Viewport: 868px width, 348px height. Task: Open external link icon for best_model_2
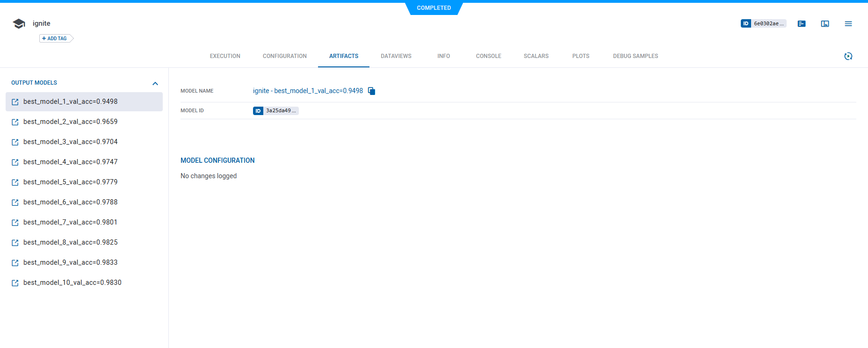coord(15,122)
